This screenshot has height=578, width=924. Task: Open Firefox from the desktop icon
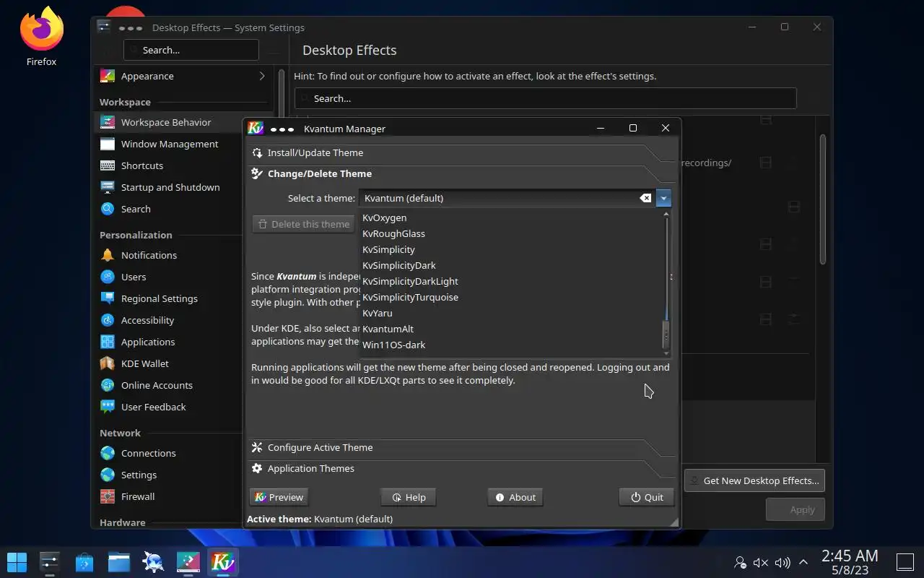pyautogui.click(x=41, y=36)
